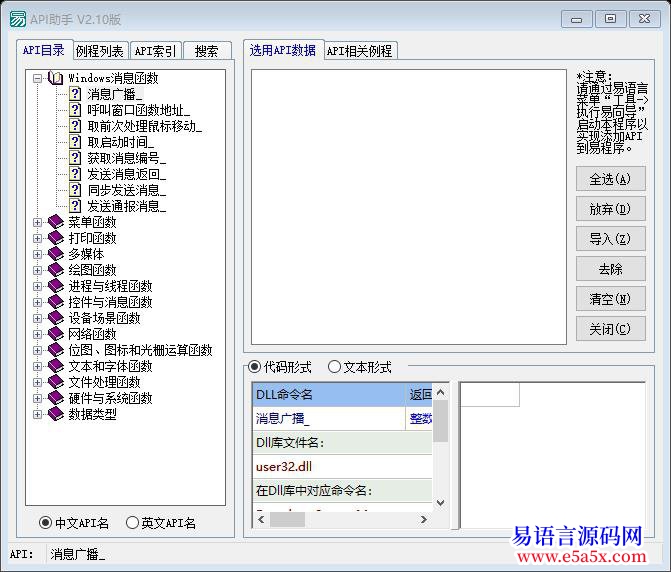Click the scroll-up arrow in DLL table
The image size is (671, 572).
pos(440,391)
